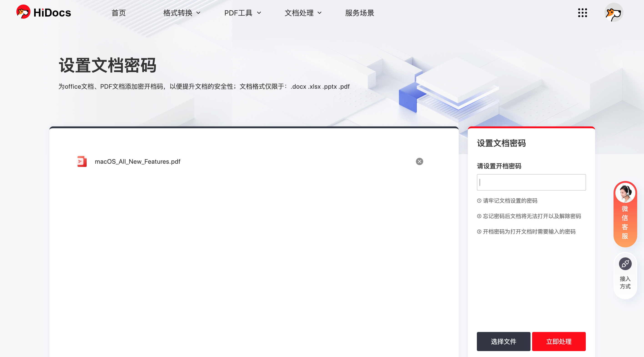Click the PDF file type icon
Viewport: 644px width, 357px height.
click(82, 161)
